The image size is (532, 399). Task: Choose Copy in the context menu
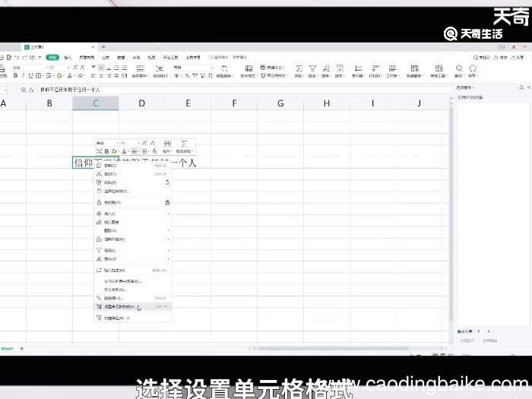(x=133, y=165)
